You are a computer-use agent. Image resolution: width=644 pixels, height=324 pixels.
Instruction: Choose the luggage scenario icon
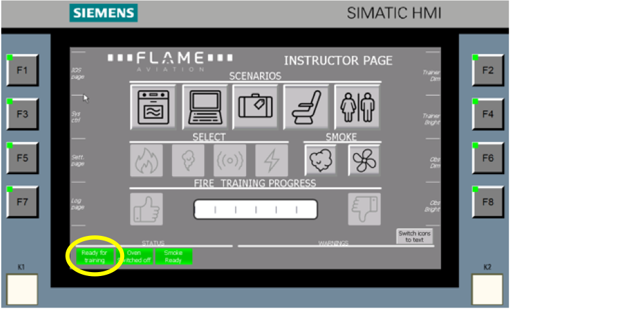tap(254, 106)
